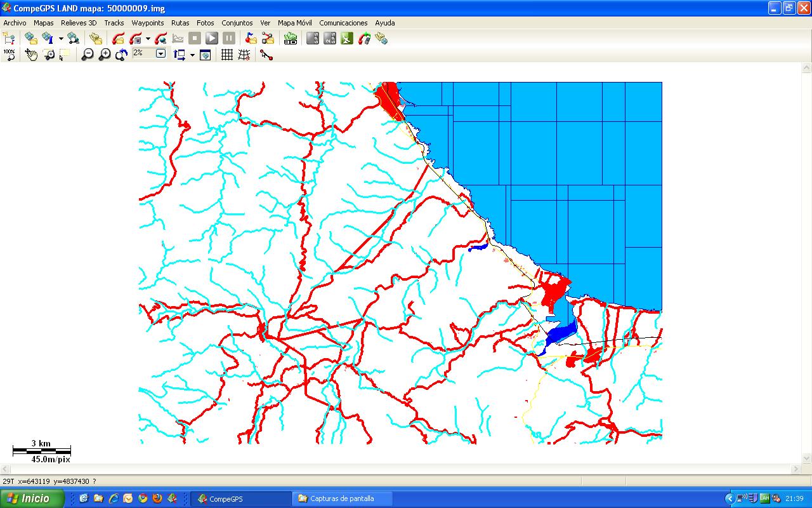Select the zoom out magnifier tool

(x=88, y=54)
